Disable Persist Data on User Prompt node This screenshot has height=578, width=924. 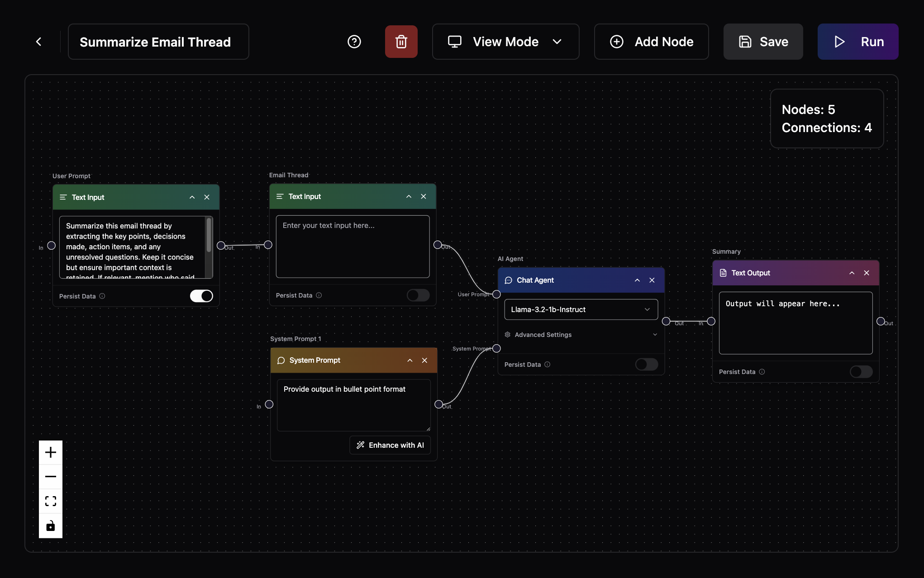(201, 296)
